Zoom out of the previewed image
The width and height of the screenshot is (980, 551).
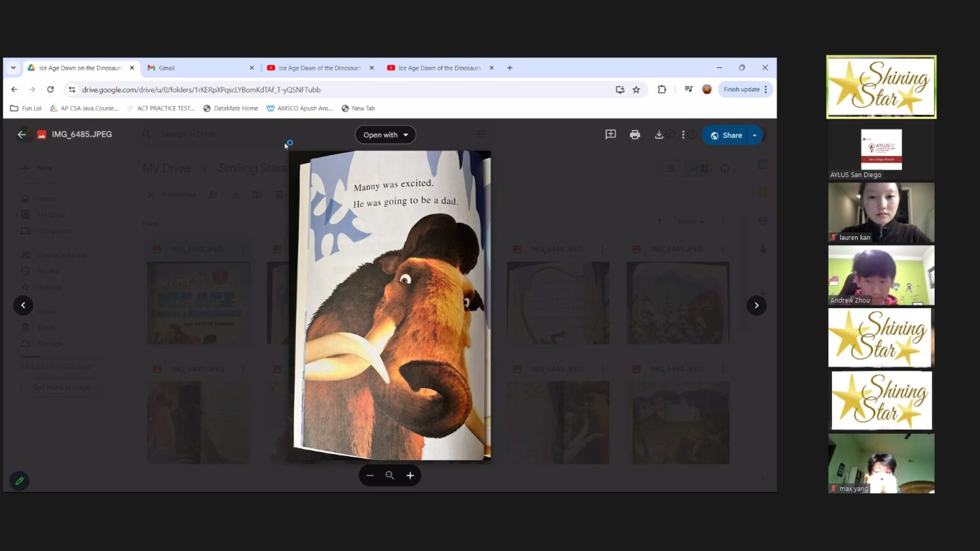[x=370, y=476]
